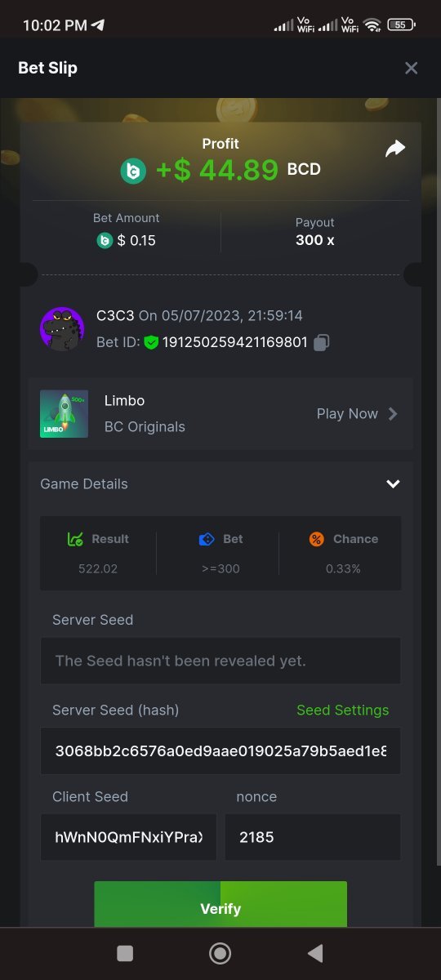441x980 pixels.
Task: Tap the Android home circle button
Action: (220, 953)
